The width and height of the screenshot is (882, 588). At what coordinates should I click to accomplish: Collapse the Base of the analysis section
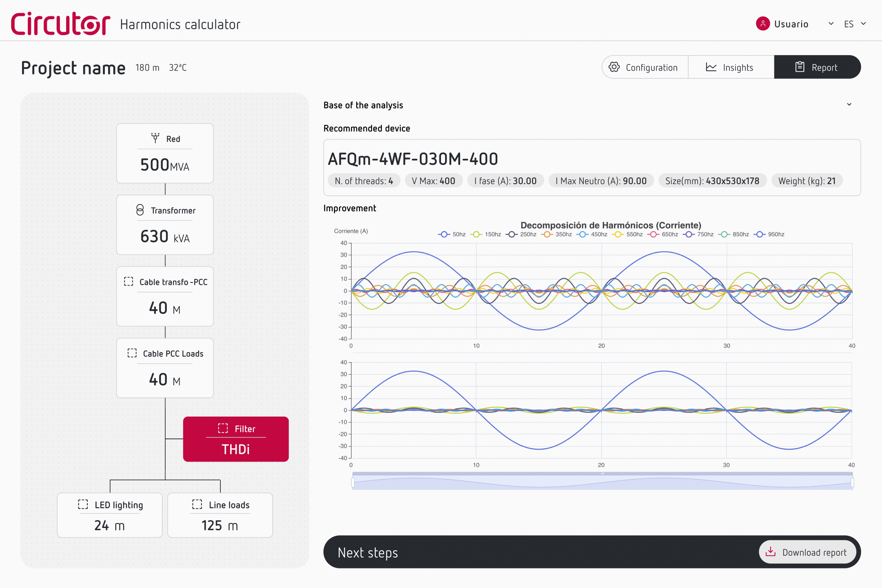coord(849,104)
